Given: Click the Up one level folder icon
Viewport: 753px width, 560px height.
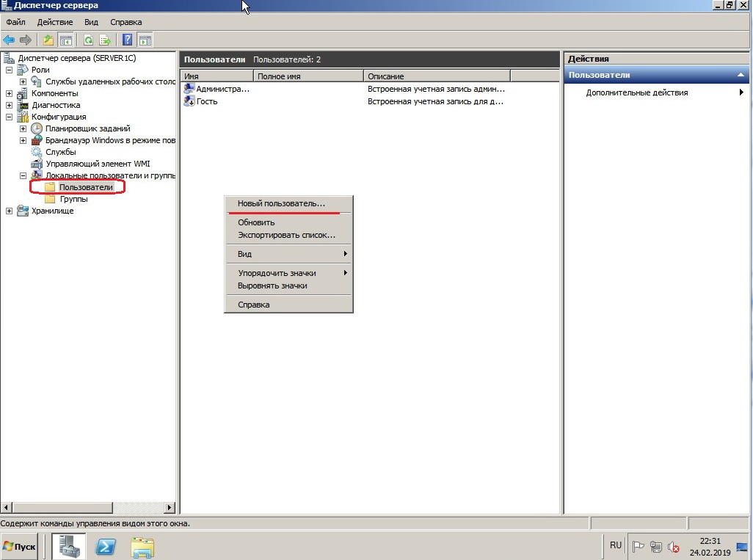Looking at the screenshot, I should tap(48, 40).
